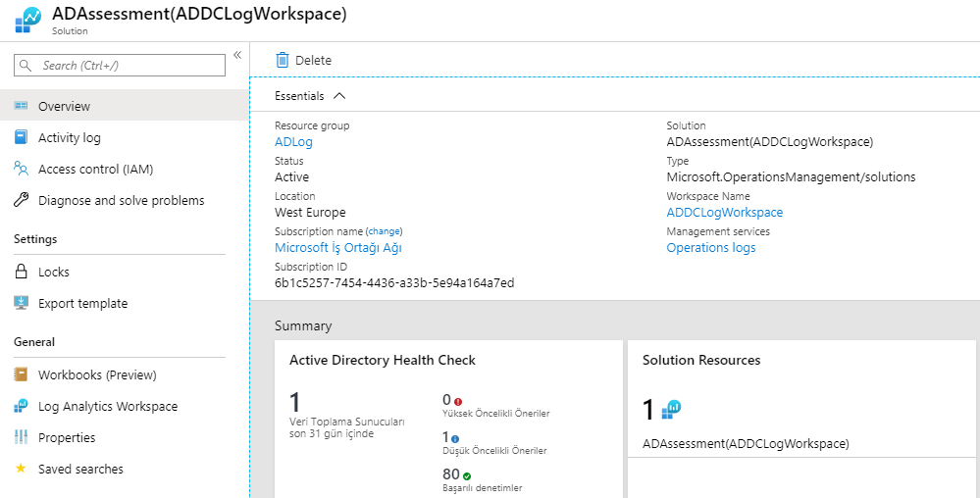This screenshot has width=980, height=498.
Task: Click blue low-priority info icon
Action: [455, 439]
